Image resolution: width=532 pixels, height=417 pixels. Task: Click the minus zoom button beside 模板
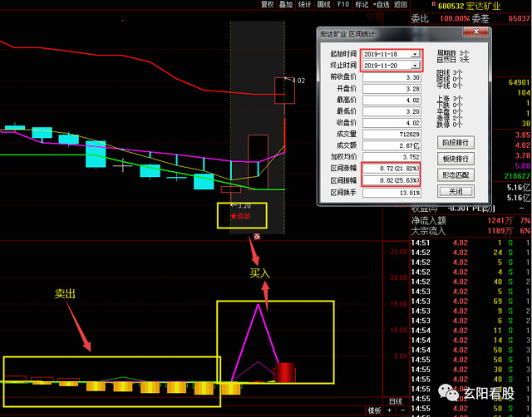pyautogui.click(x=402, y=411)
